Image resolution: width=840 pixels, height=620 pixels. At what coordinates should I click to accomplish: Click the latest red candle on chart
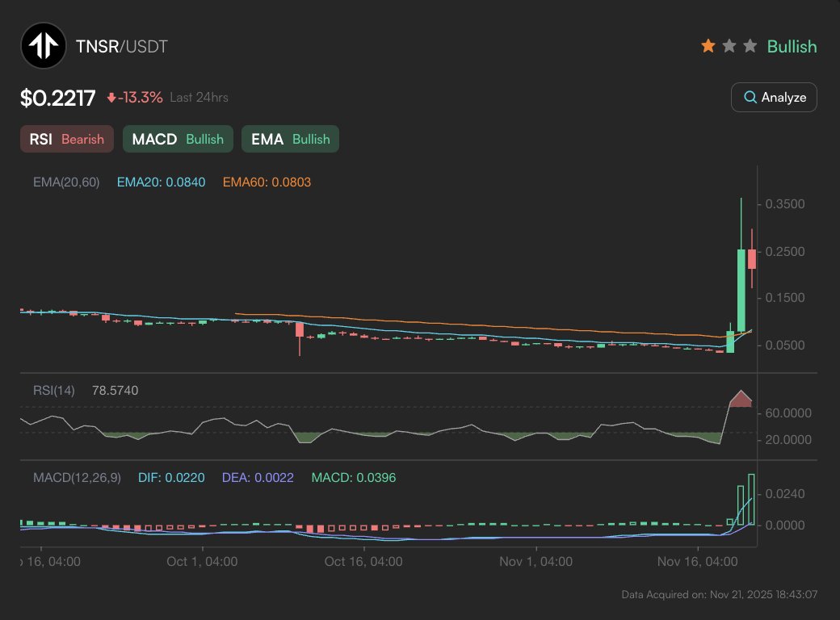coord(752,258)
